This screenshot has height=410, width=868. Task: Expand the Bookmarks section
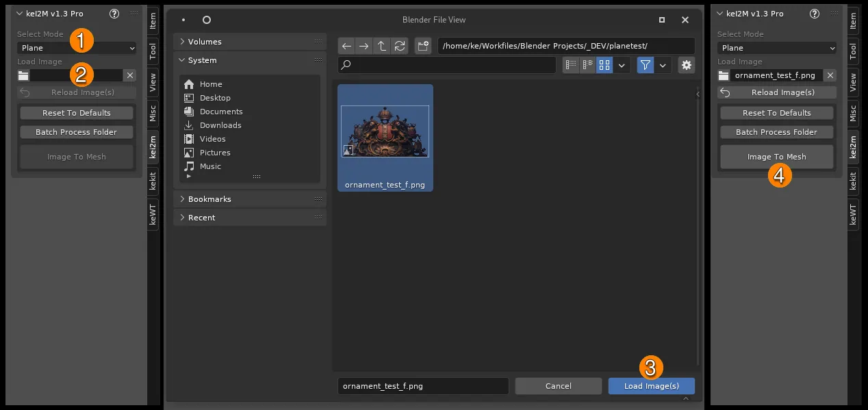pos(210,199)
